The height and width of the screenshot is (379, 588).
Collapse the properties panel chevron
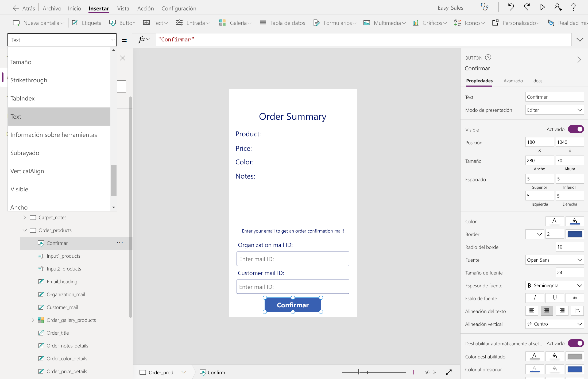point(579,59)
